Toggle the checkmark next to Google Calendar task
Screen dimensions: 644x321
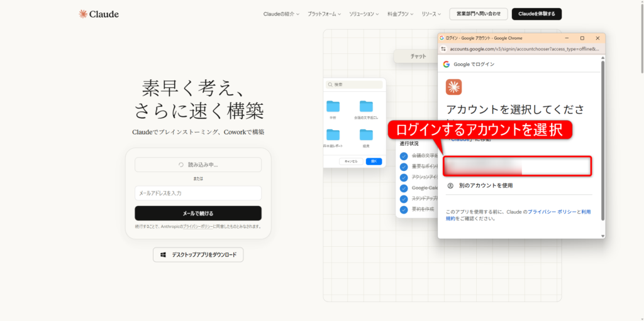click(404, 188)
